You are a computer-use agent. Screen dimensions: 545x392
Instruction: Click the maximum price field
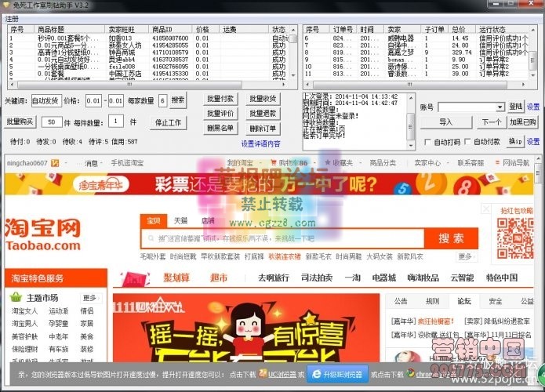[115, 101]
